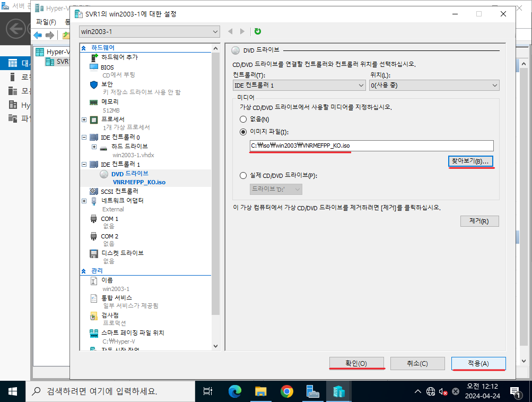Click the network globe tray icon

431,392
